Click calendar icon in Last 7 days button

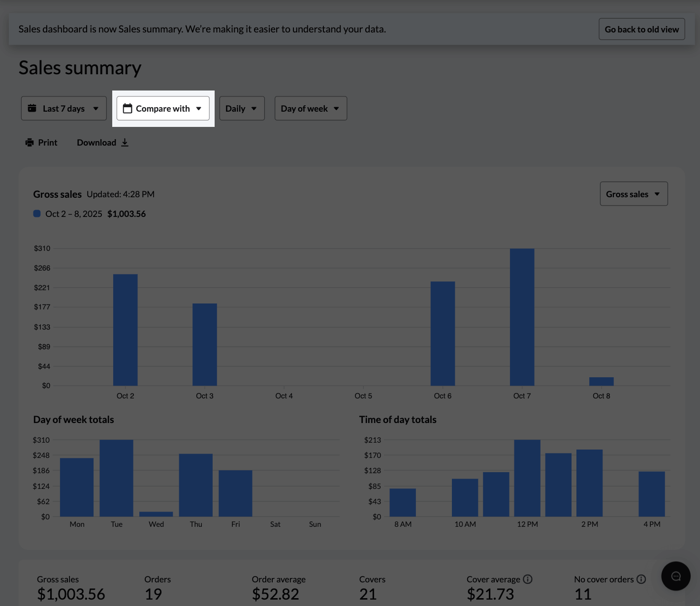click(32, 108)
